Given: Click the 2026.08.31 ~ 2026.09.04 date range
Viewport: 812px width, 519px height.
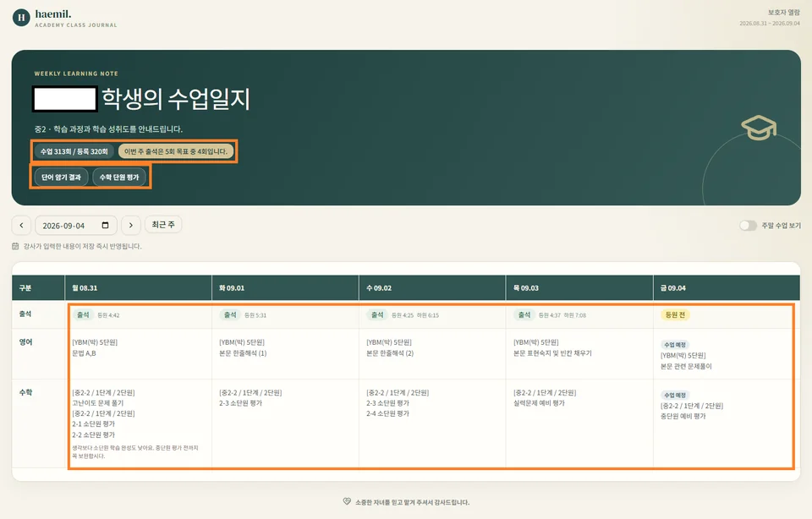Looking at the screenshot, I should coord(770,24).
